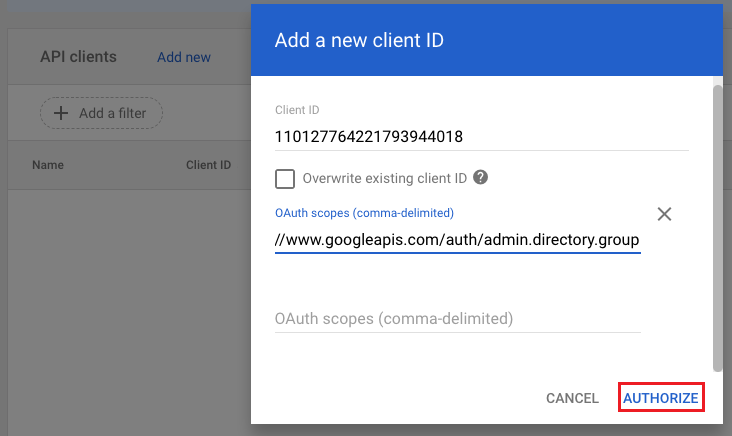Viewport: 732px width, 436px height.
Task: Open help icon beside Overwrite existing client ID
Action: 480,177
